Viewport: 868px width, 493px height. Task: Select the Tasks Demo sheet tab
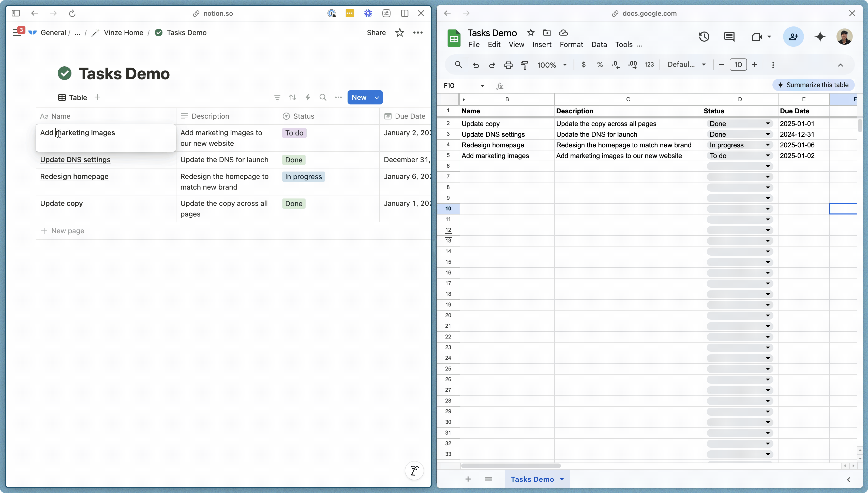tap(532, 479)
